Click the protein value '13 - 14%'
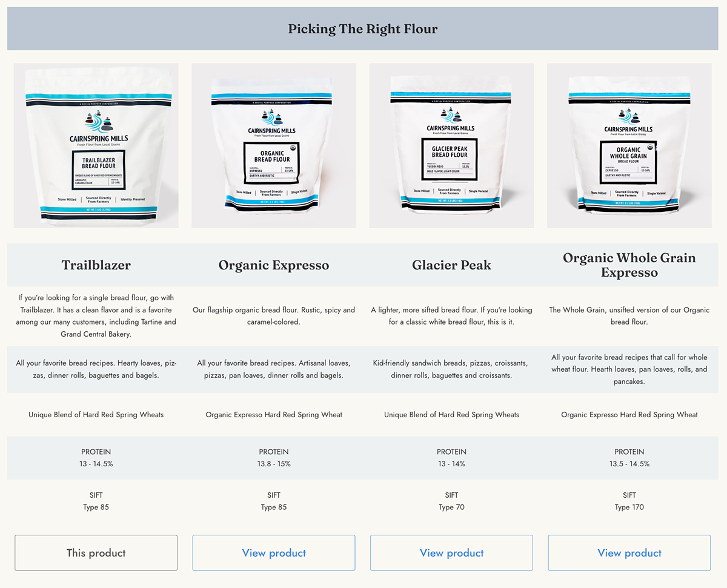727x588 pixels. tap(451, 464)
